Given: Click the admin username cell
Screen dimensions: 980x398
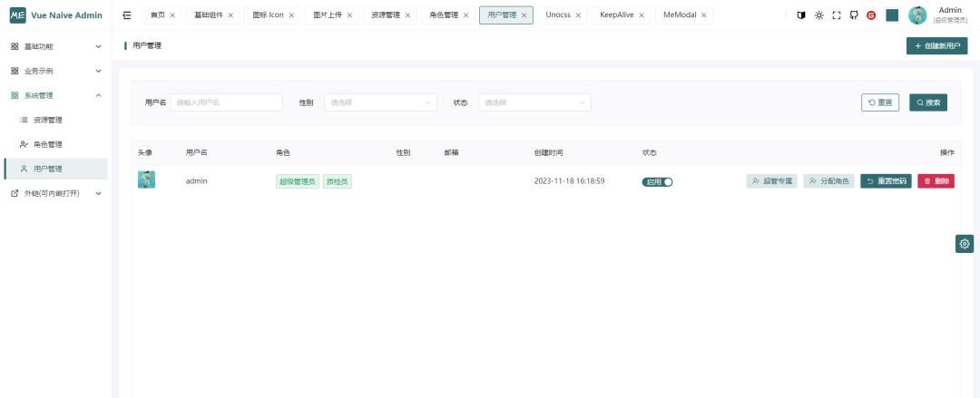Looking at the screenshot, I should pos(196,181).
